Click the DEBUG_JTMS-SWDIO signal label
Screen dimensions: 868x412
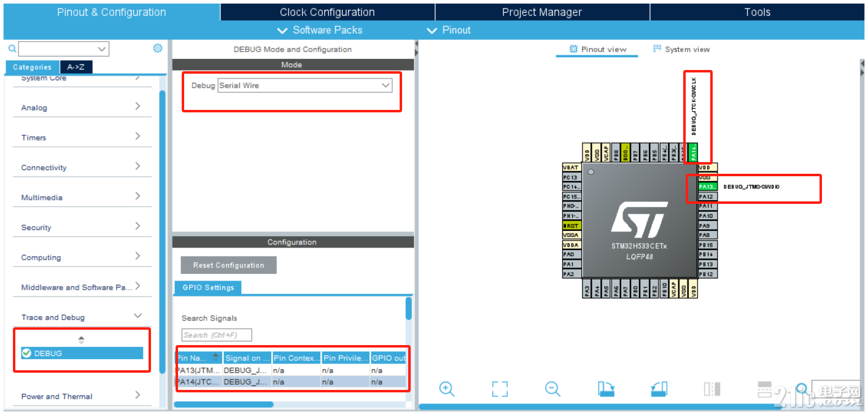[x=751, y=187]
